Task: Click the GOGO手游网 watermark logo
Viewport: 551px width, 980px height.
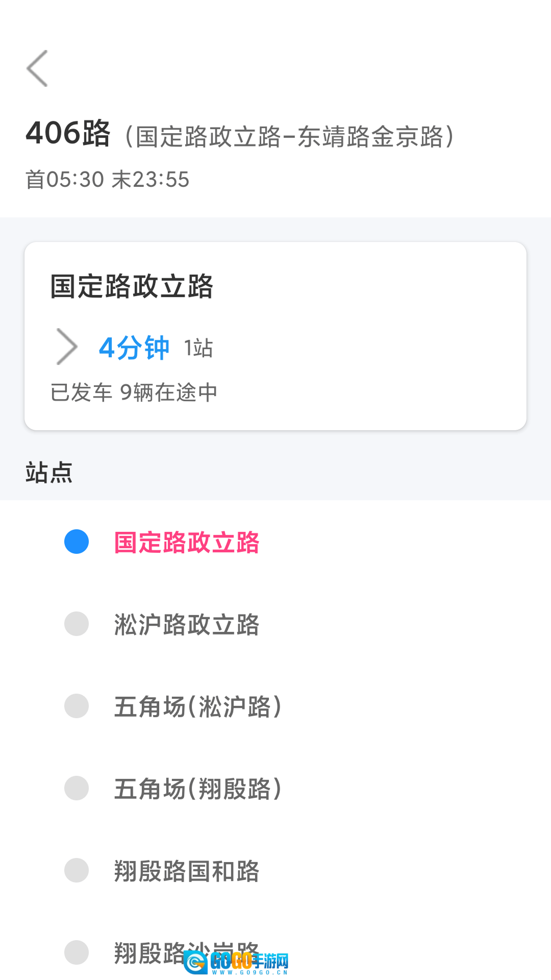Action: [x=236, y=963]
